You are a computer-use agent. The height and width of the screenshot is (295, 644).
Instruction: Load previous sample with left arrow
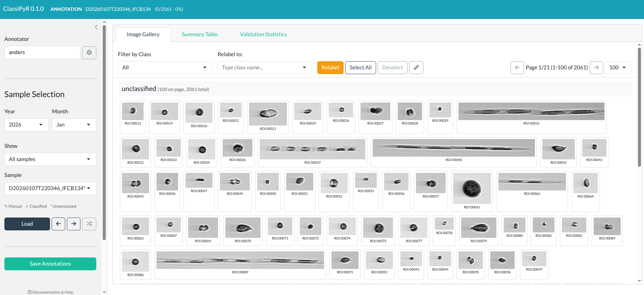(x=58, y=224)
